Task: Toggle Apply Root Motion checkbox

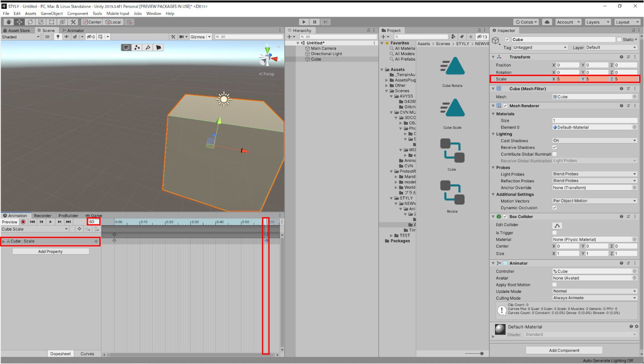Action: click(x=554, y=284)
